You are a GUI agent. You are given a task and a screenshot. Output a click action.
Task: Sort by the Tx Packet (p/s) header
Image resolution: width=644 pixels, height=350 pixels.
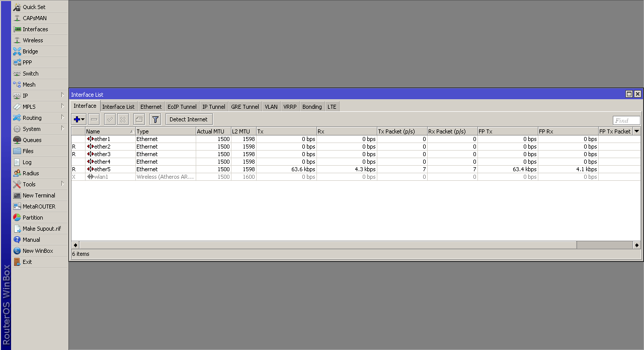tap(402, 131)
